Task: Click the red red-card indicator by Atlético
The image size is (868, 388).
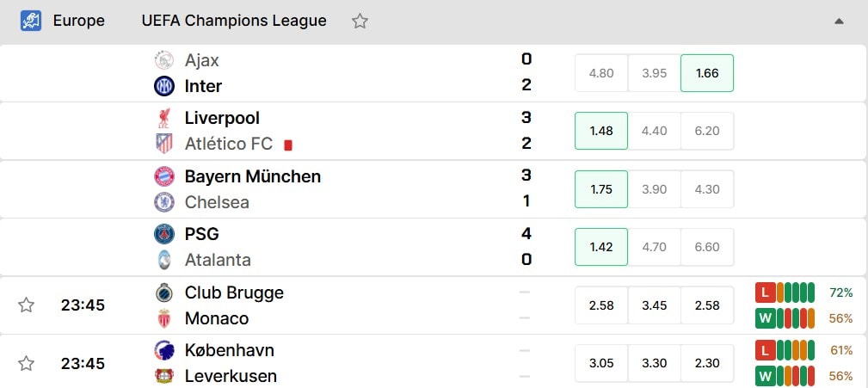Action: (x=288, y=145)
